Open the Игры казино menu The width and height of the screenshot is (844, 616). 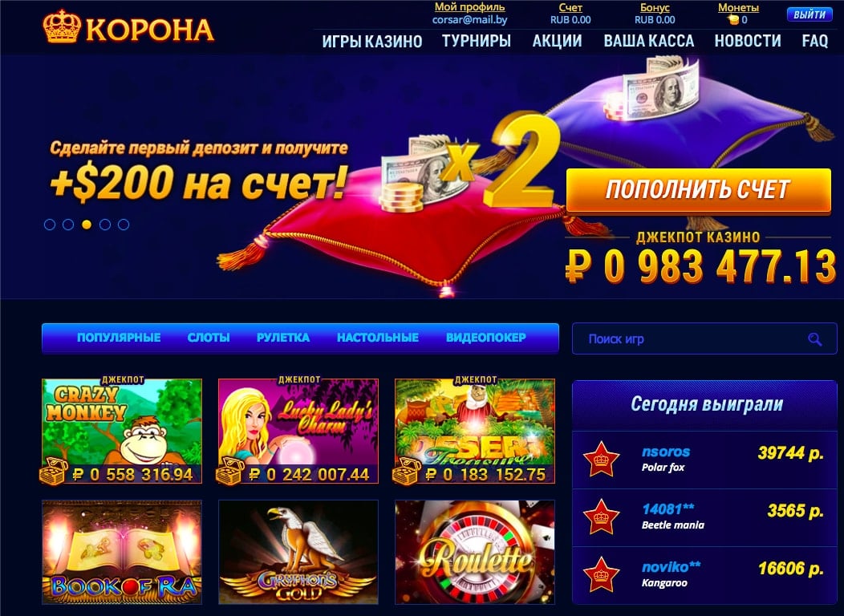372,41
